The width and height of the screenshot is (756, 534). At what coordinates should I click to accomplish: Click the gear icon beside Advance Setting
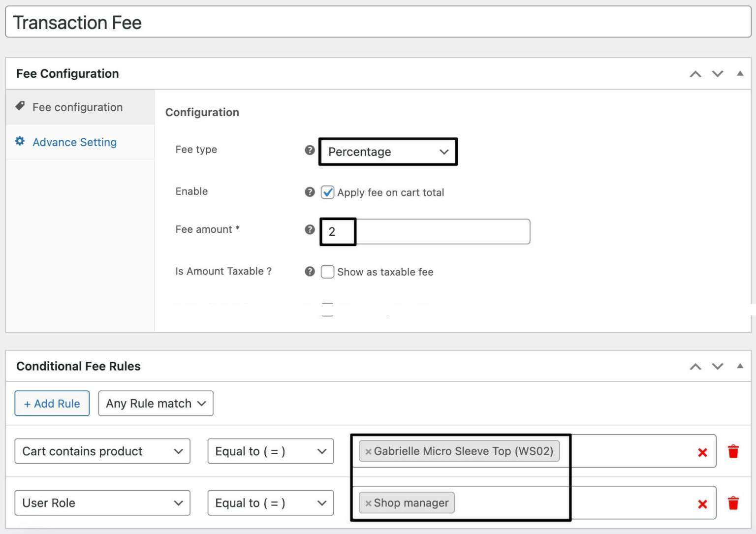(x=20, y=141)
